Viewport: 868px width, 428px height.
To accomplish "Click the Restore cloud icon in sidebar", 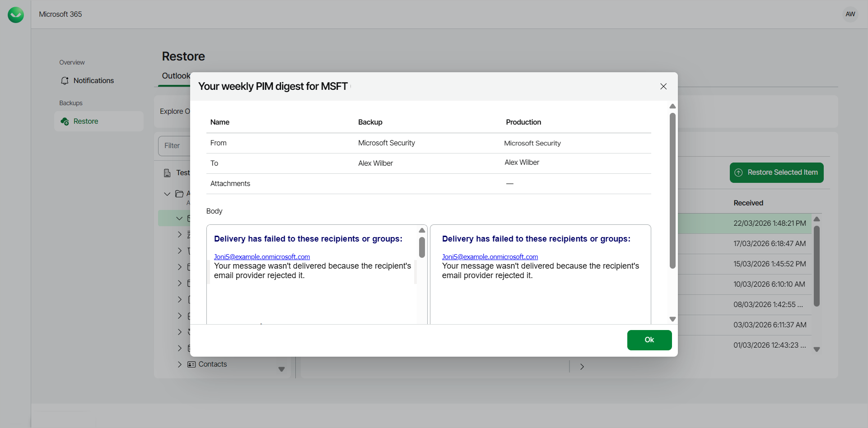I will (65, 121).
